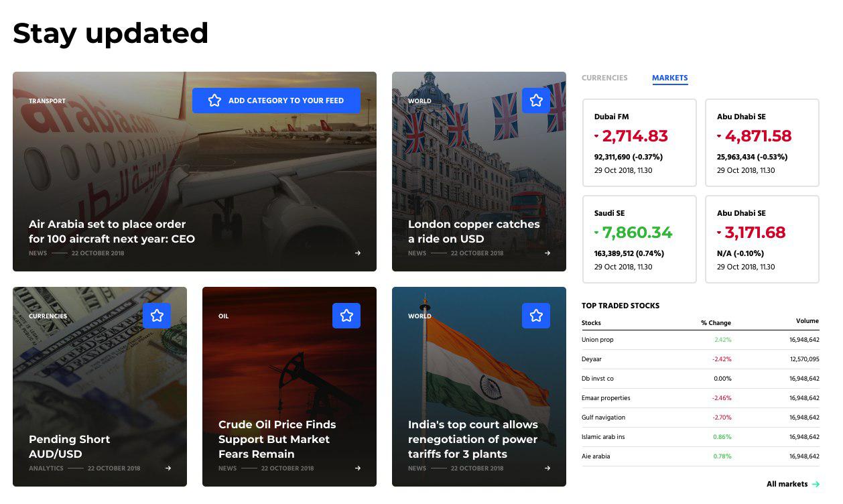Click % Change column header
Image resolution: width=843 pixels, height=504 pixels.
[x=716, y=323]
